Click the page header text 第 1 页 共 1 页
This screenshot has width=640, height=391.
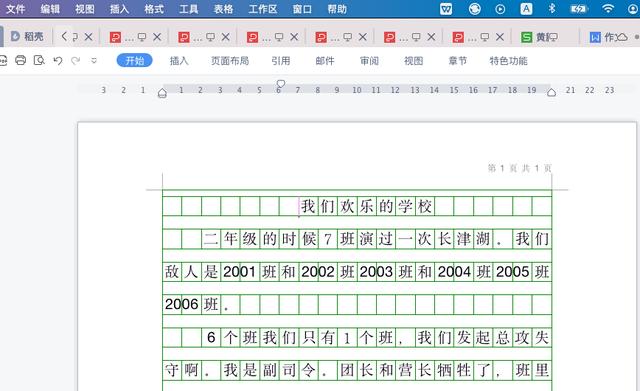point(520,168)
